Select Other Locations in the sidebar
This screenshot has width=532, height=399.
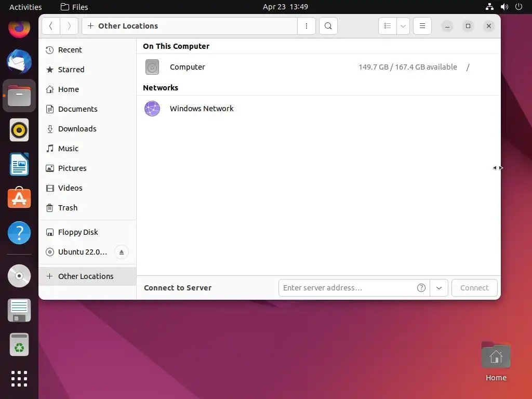87,276
